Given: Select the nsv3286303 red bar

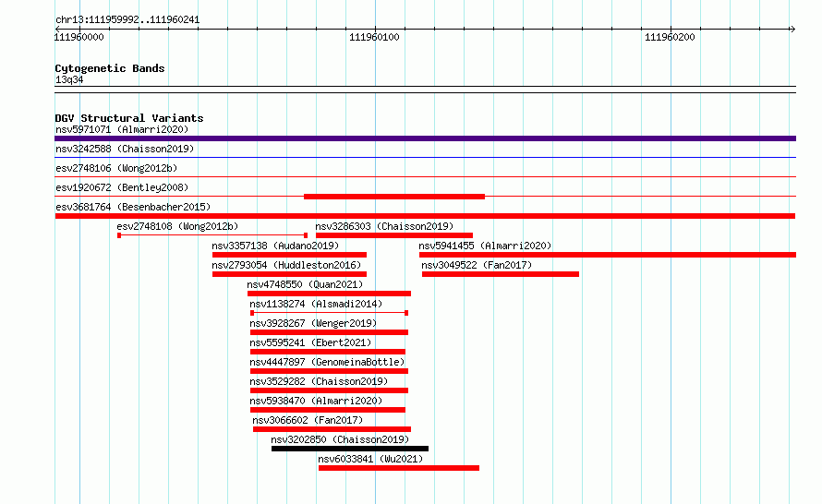Looking at the screenshot, I should [x=394, y=235].
